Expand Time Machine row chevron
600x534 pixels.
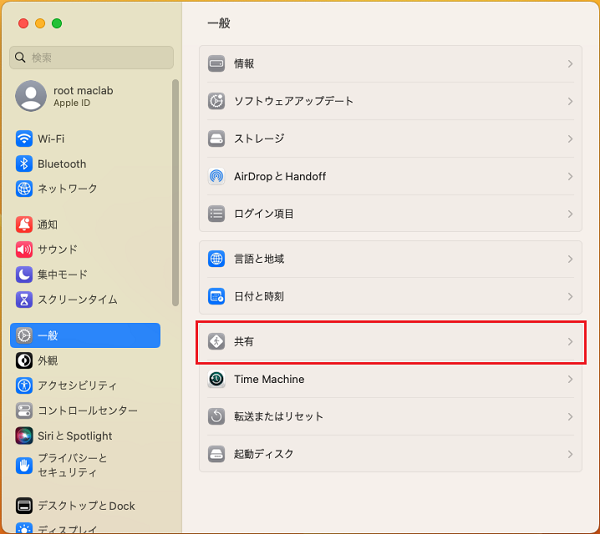pos(570,379)
